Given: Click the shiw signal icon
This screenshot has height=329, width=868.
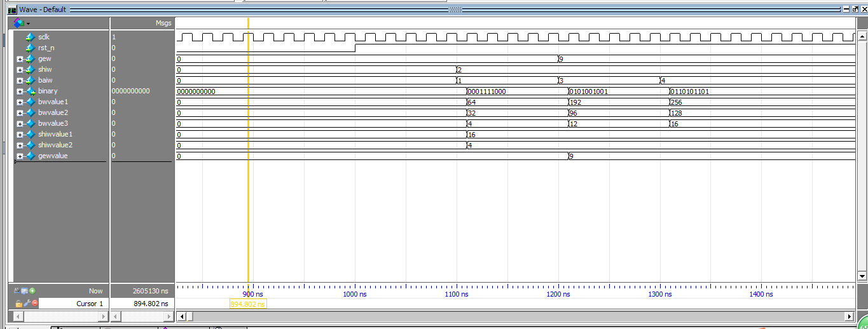Looking at the screenshot, I should click(x=31, y=70).
